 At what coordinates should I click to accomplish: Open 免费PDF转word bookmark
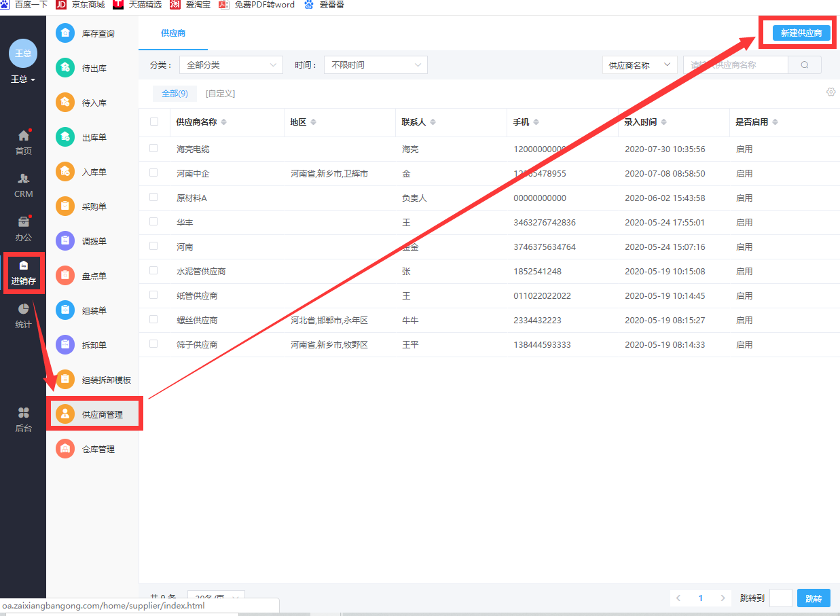[x=257, y=5]
